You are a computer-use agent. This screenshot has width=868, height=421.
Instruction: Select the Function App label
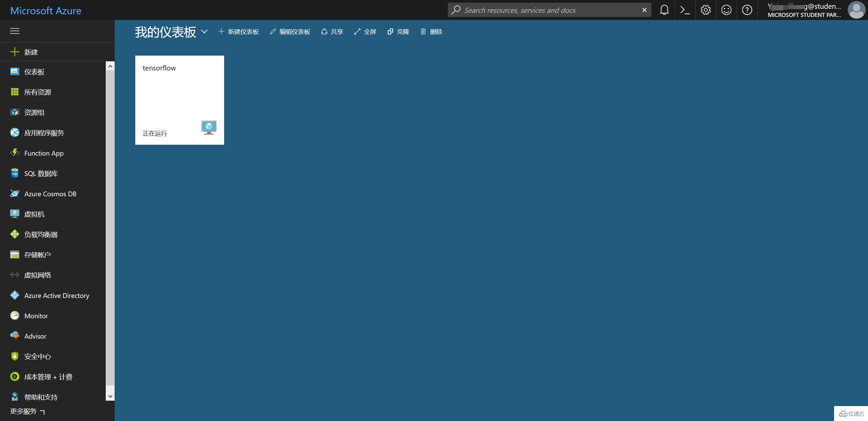[x=44, y=153]
